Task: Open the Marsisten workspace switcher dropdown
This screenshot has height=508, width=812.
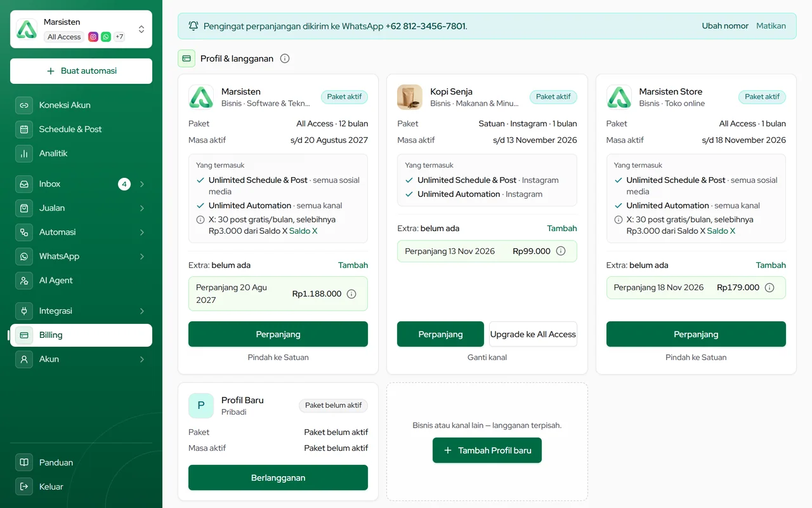Action: click(81, 29)
